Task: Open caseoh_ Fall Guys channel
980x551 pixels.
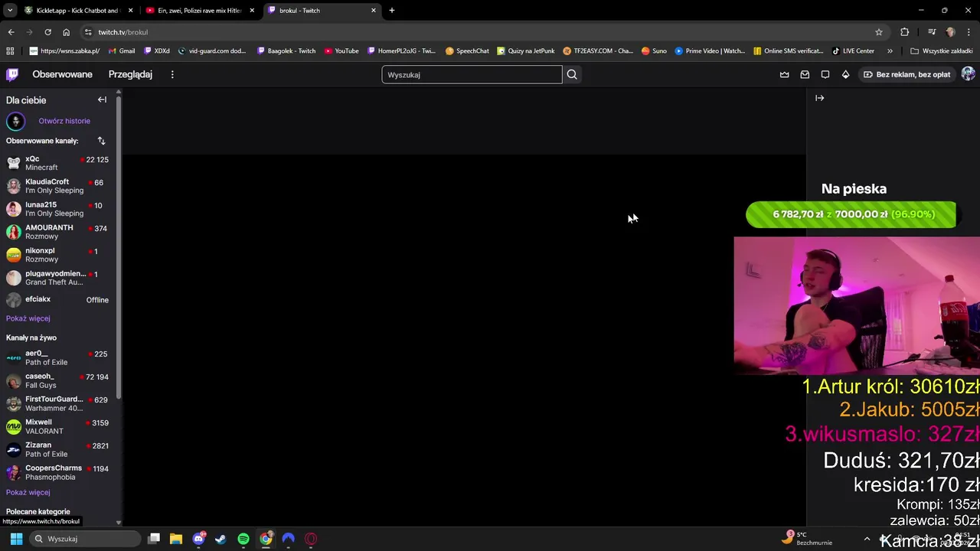Action: 57,380
